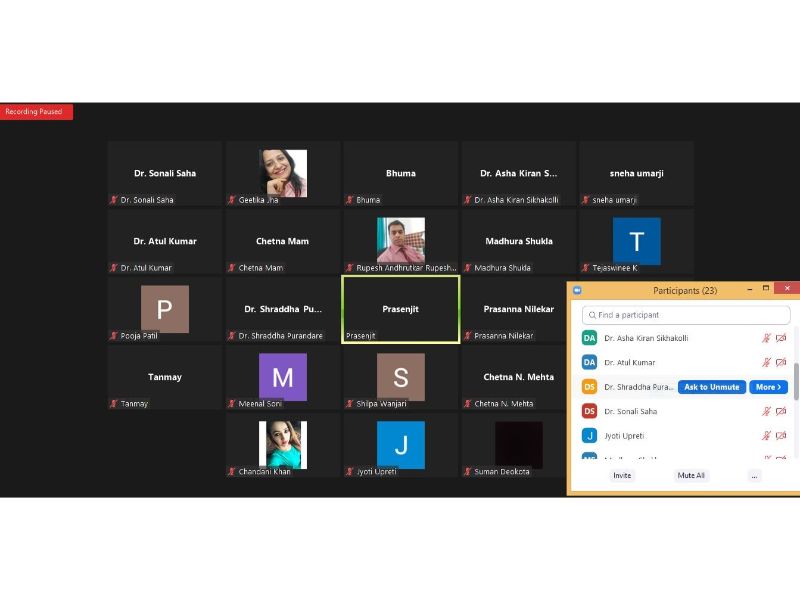Click muted mic icon on Tanmay's tile
Screen dimensions: 800x600
pyautogui.click(x=114, y=404)
